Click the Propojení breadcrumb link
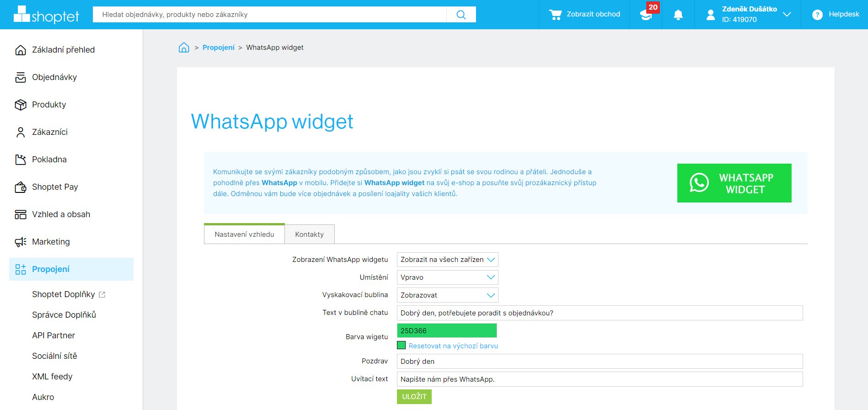This screenshot has height=410, width=868. pos(219,48)
